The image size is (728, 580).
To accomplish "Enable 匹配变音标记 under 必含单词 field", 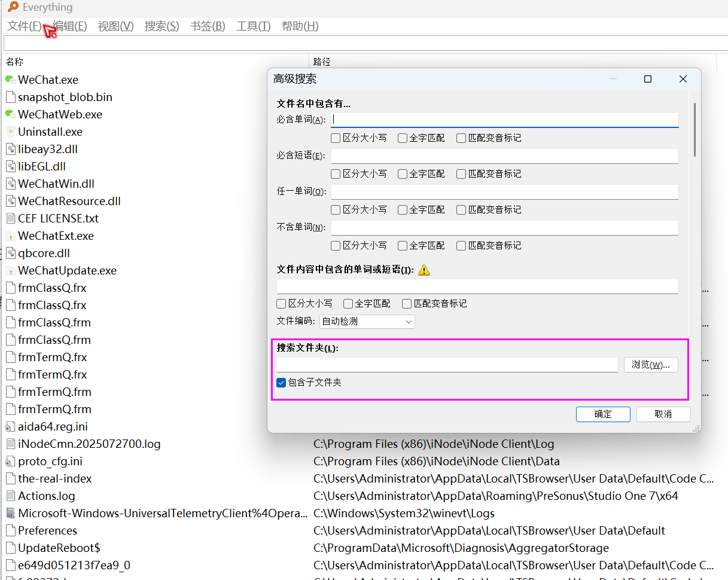I will point(461,138).
